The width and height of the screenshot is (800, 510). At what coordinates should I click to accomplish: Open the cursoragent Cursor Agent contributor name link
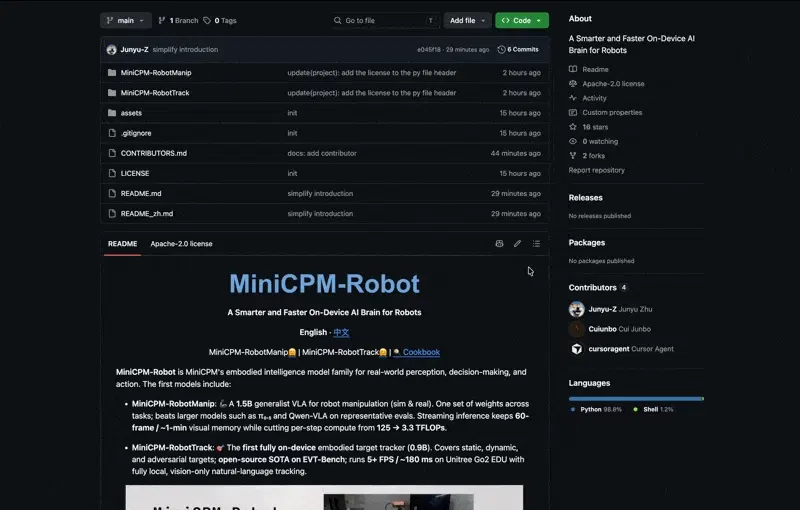click(x=631, y=349)
